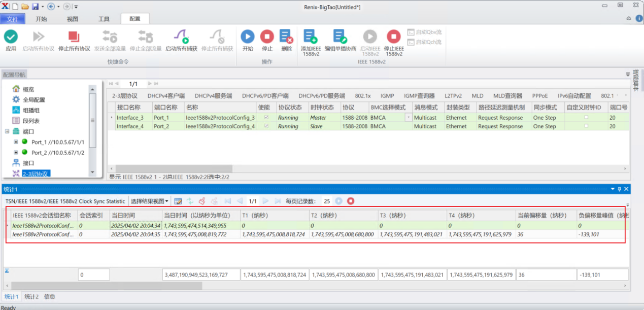Select the DHCPv4客户端 protocol tab
The height and width of the screenshot is (310, 644).
coord(166,95)
